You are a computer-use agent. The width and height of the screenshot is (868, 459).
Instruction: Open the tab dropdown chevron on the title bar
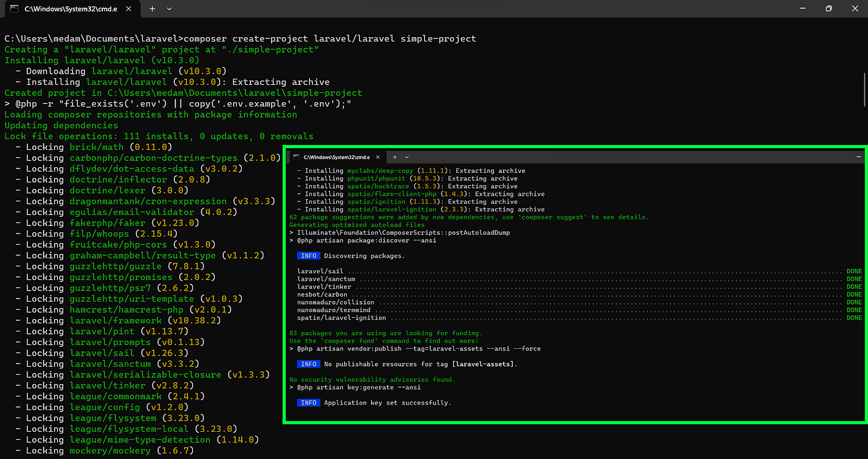click(169, 9)
